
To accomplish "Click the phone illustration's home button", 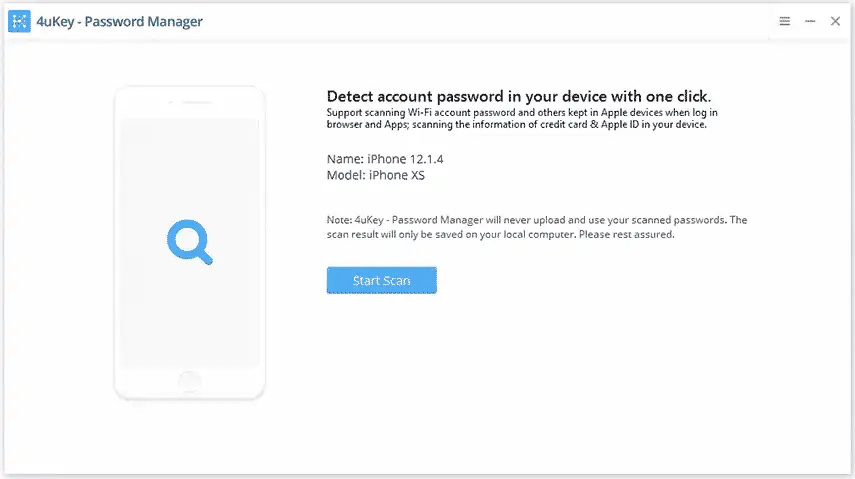I will tap(190, 381).
